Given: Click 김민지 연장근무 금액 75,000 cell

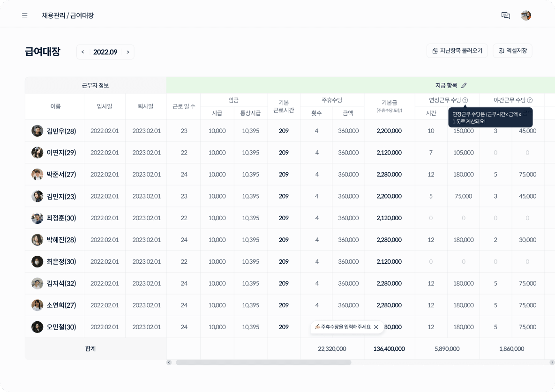Looking at the screenshot, I should (x=463, y=196).
